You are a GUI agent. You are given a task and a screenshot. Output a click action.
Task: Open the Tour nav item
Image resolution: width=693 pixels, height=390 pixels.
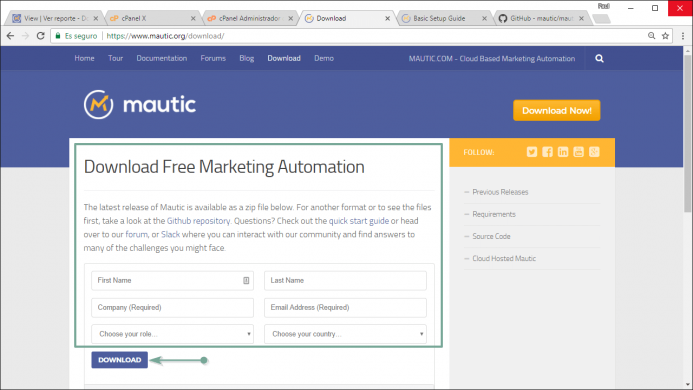[115, 58]
